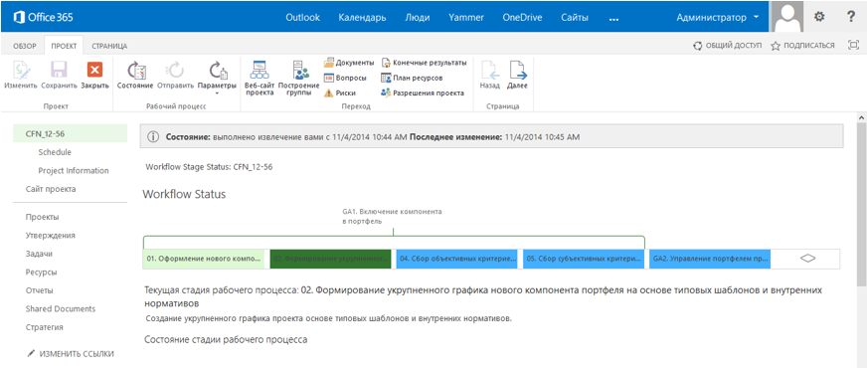The height and width of the screenshot is (368, 868).
Task: Click the Сохранить ribbon icon
Action: 60,76
